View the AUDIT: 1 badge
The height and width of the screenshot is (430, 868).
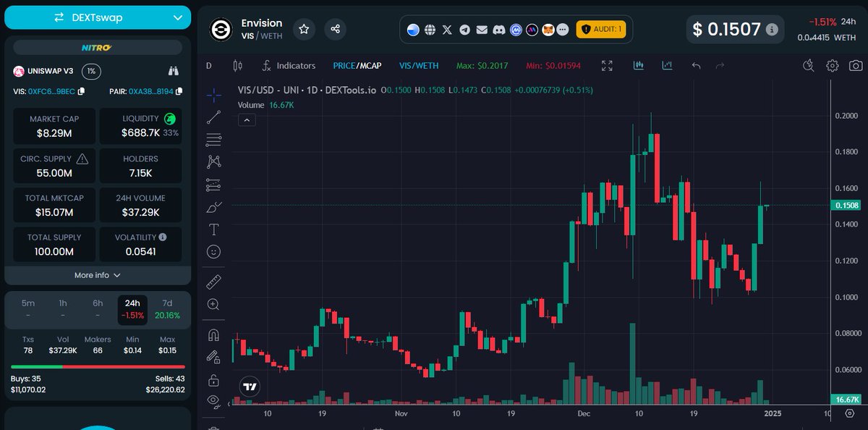(x=600, y=30)
